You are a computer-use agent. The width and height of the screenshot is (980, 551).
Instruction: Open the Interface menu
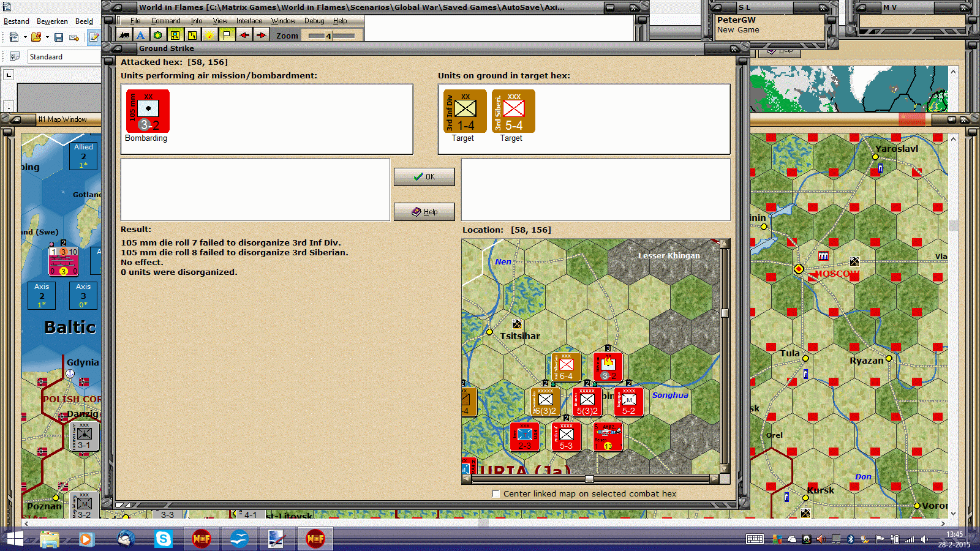pos(249,21)
